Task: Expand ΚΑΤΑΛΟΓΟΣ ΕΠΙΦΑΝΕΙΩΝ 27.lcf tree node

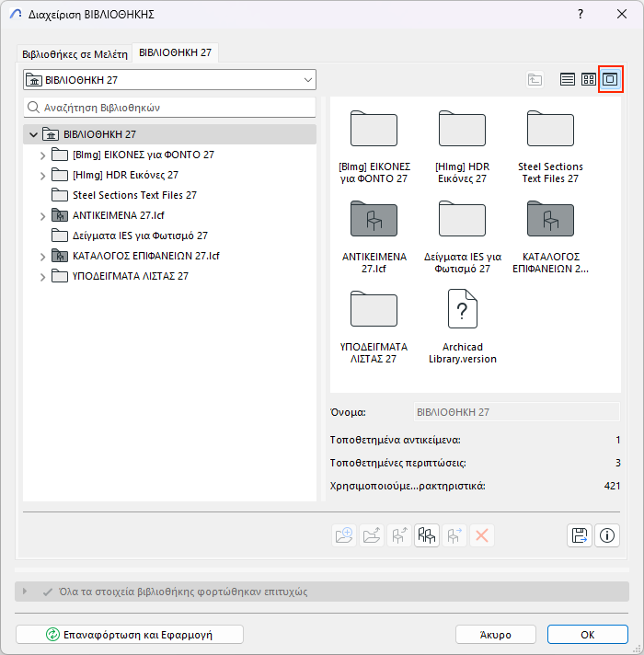Action: click(42, 257)
